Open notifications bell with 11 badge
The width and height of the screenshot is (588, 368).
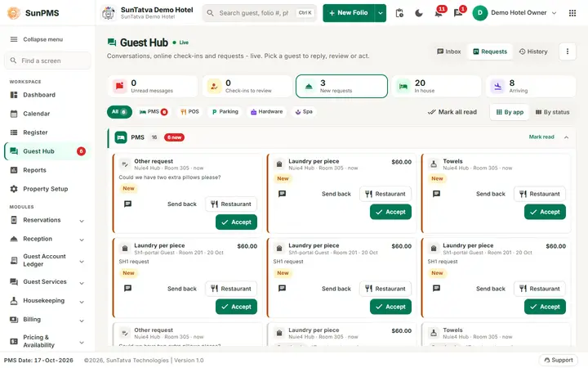(x=439, y=13)
